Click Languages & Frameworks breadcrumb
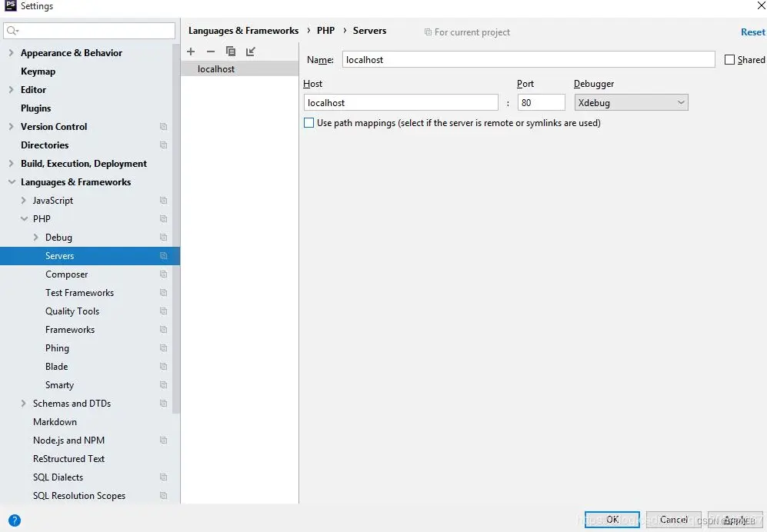Image resolution: width=767 pixels, height=532 pixels. coord(244,30)
